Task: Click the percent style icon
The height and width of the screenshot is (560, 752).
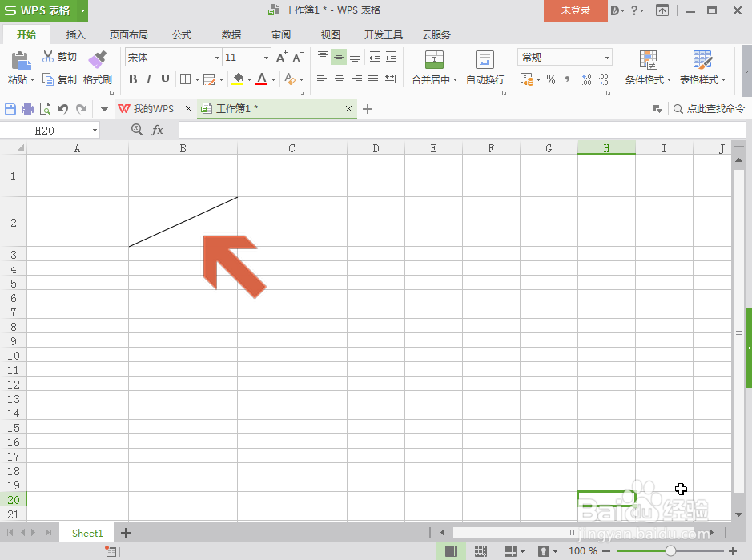Action: click(x=550, y=79)
